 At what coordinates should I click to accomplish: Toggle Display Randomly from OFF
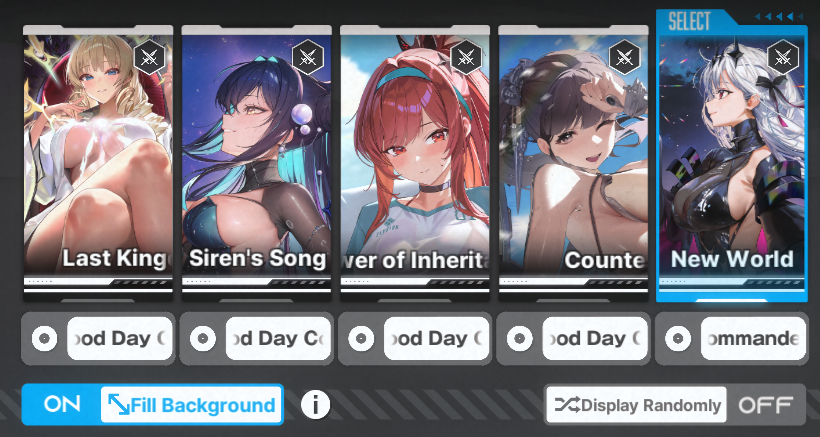(x=766, y=405)
